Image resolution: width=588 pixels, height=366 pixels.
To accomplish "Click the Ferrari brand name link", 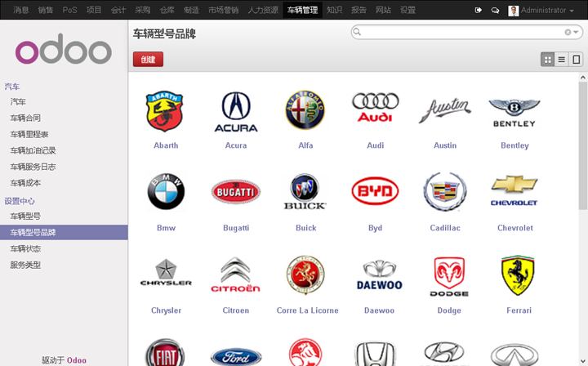I will click(x=519, y=310).
